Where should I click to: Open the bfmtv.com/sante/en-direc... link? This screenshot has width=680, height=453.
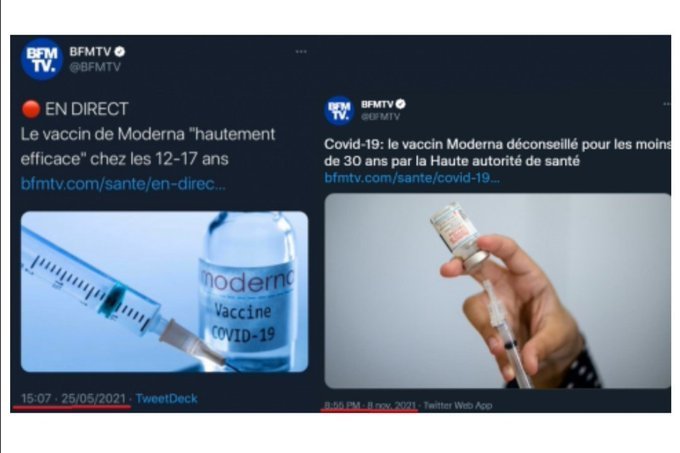pos(123,184)
